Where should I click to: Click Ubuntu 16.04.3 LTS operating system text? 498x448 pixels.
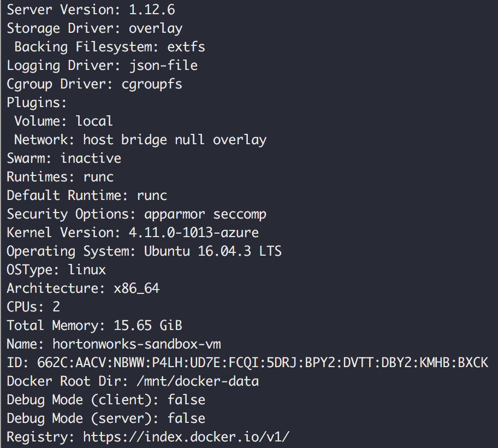pos(213,251)
